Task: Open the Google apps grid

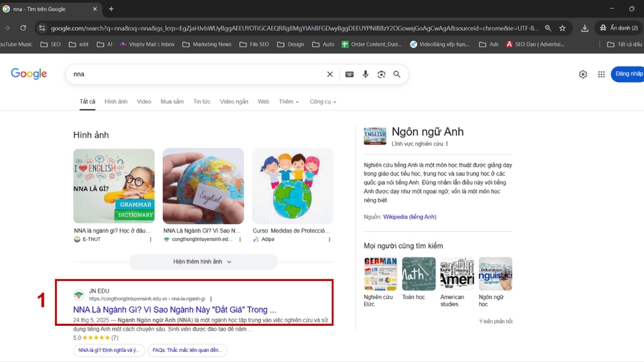Action: tap(601, 74)
